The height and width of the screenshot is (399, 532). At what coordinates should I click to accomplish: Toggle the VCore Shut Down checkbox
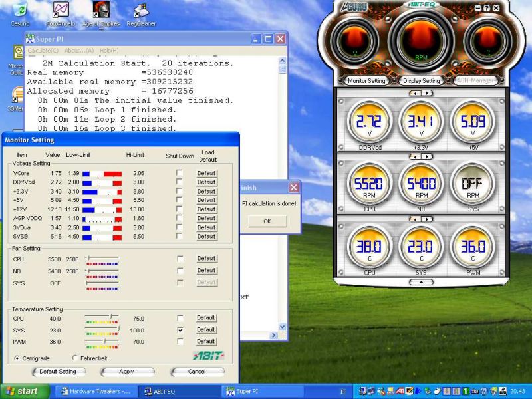pyautogui.click(x=179, y=173)
